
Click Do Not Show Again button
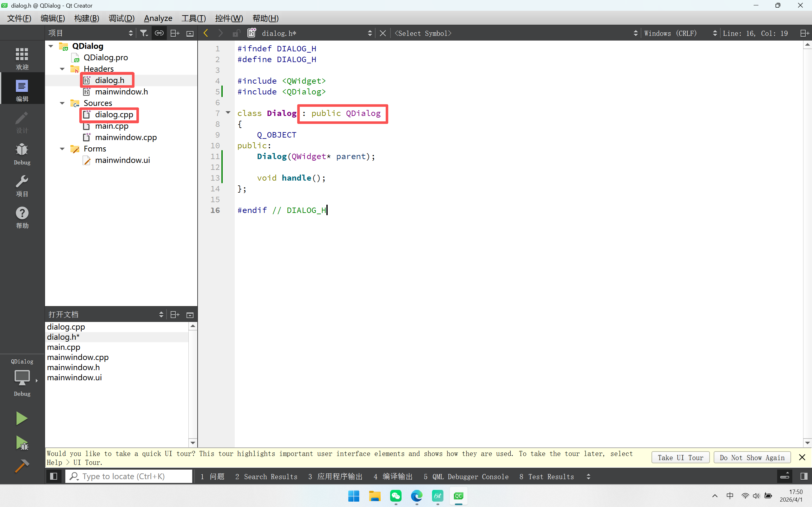click(x=752, y=458)
